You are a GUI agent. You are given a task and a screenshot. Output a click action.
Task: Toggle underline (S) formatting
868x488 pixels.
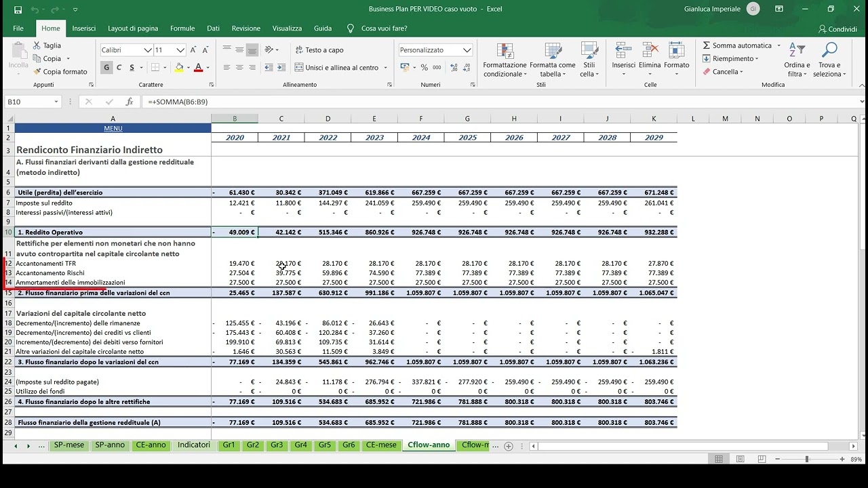[x=132, y=67]
